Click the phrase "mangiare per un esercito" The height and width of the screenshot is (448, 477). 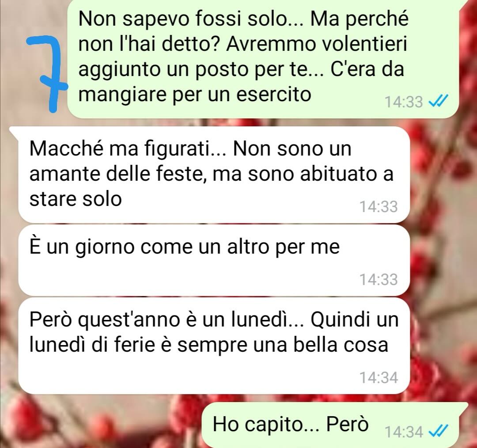click(x=195, y=95)
